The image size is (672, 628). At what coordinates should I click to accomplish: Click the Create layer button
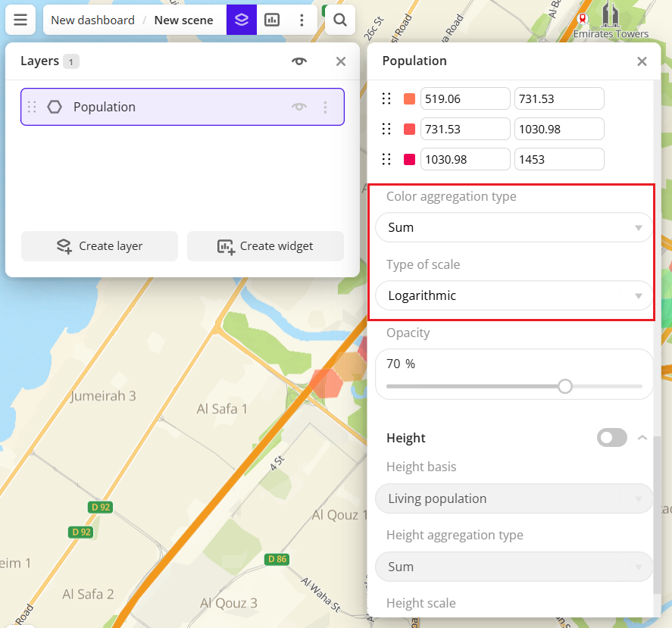pos(99,246)
